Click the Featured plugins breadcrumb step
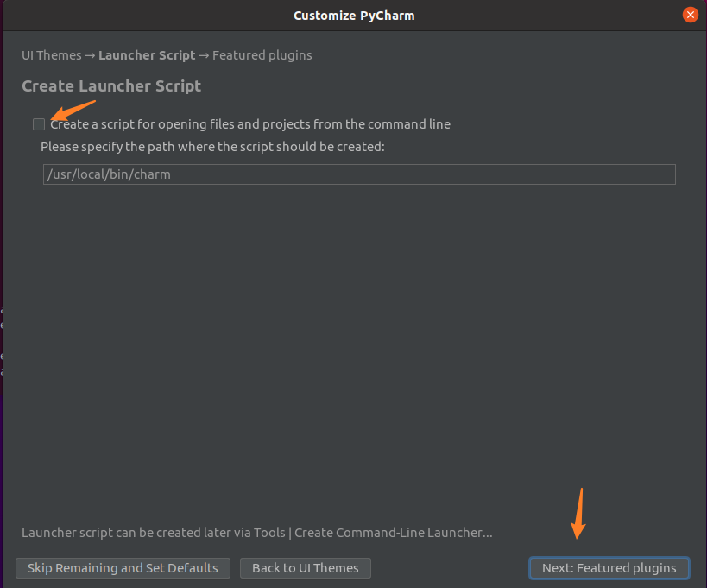This screenshot has height=588, width=707. [x=262, y=55]
